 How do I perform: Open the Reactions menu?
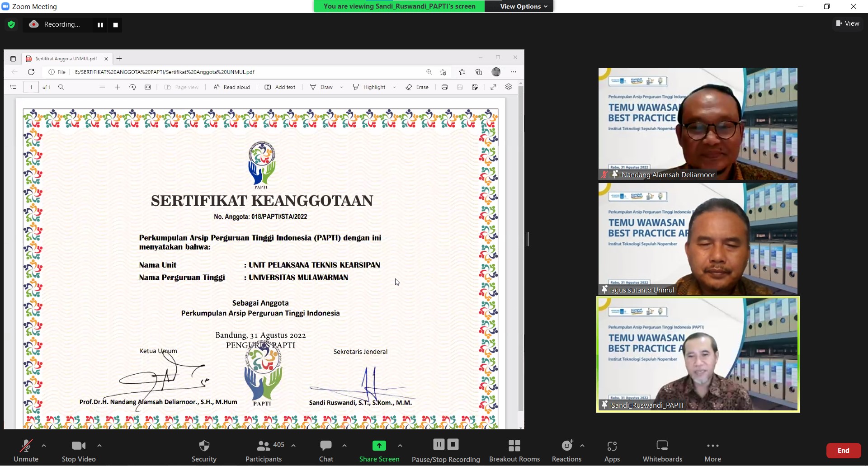[x=566, y=446]
